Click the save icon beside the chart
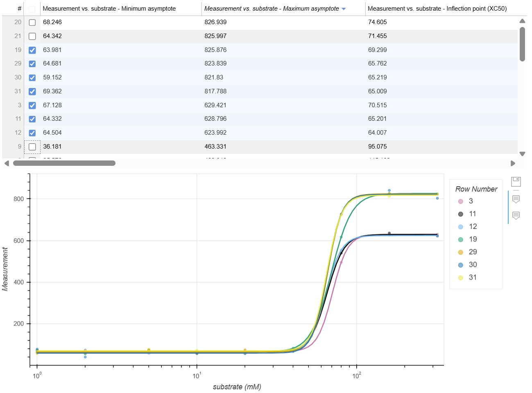 516,181
